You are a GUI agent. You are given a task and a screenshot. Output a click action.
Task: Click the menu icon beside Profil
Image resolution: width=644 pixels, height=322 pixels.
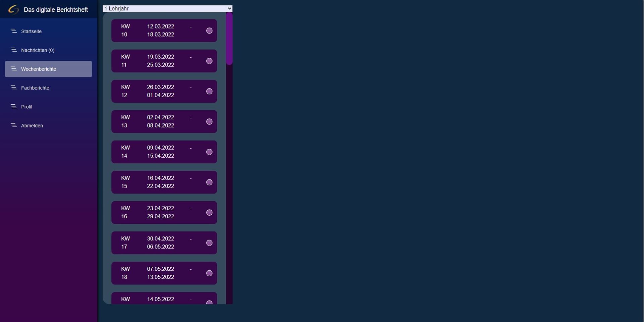point(14,106)
